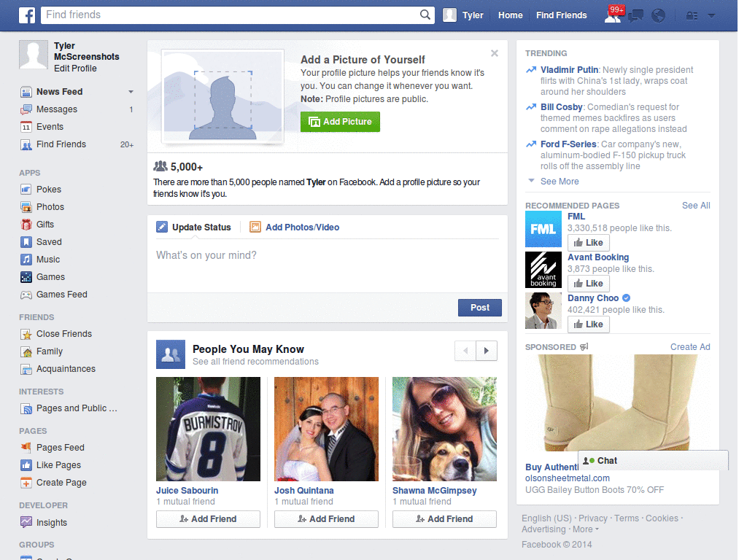
Task: Click the Create Page plus icon
Action: pos(26,483)
